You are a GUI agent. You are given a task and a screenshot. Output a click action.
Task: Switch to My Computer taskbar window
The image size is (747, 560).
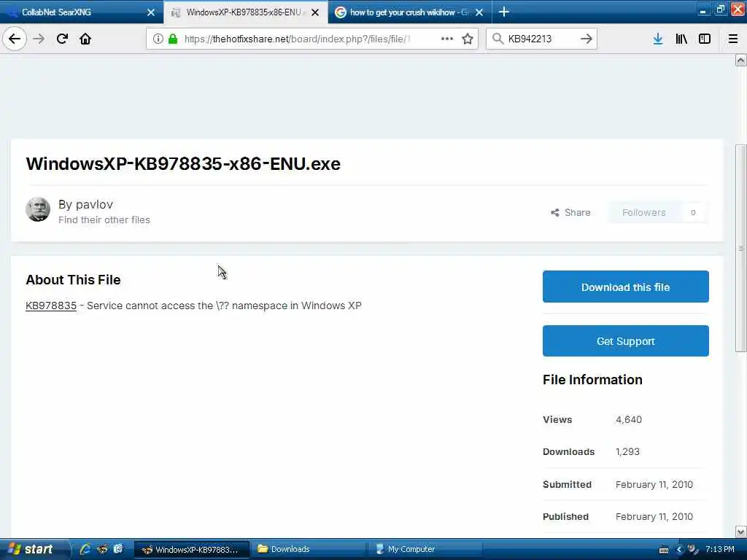tap(424, 550)
